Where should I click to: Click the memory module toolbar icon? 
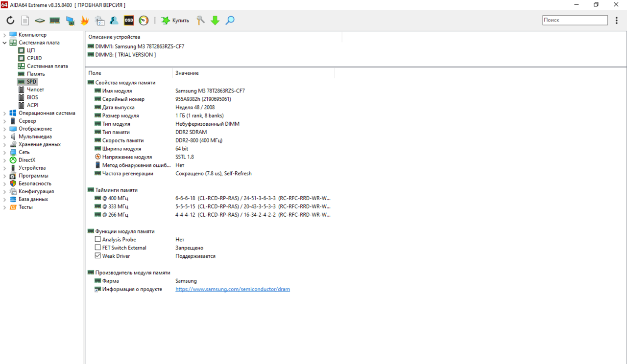(55, 21)
